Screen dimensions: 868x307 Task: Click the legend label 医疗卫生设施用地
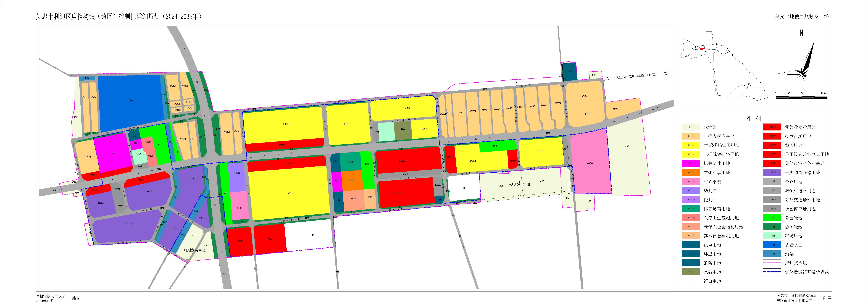[721, 218]
